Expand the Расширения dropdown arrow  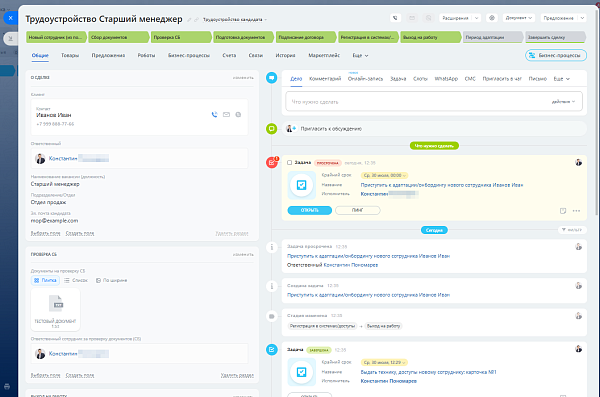point(476,18)
